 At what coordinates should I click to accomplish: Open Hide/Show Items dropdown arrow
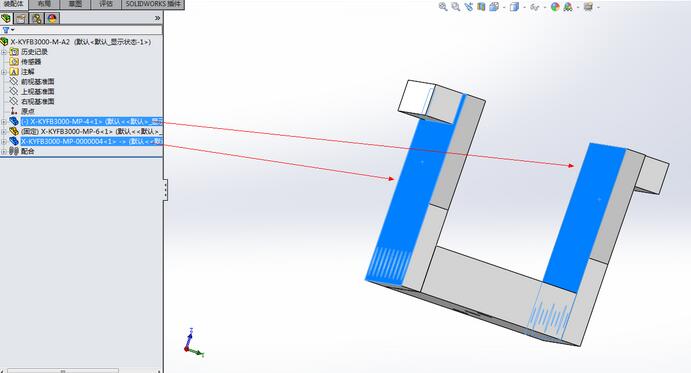click(545, 7)
